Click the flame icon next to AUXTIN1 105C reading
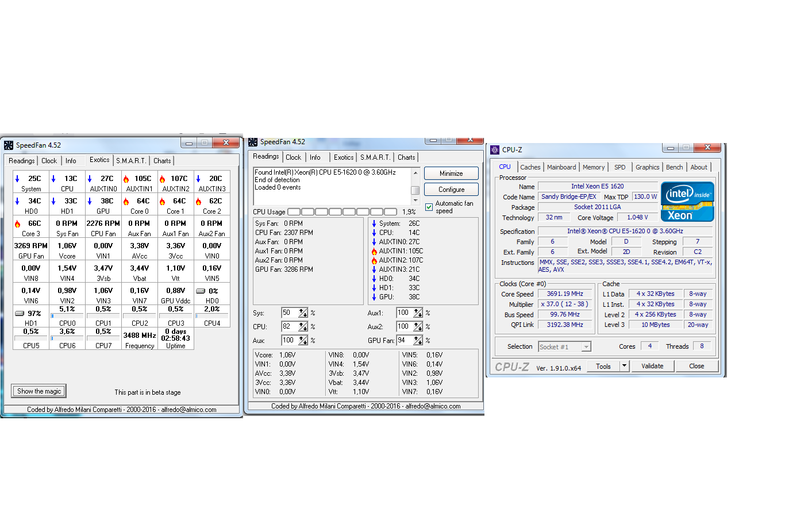The image size is (785, 532). pyautogui.click(x=374, y=251)
